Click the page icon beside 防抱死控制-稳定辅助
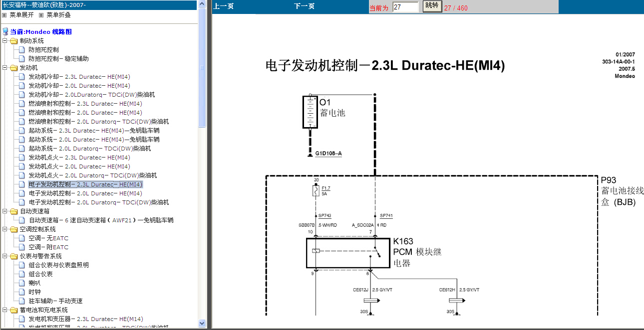 pos(22,59)
